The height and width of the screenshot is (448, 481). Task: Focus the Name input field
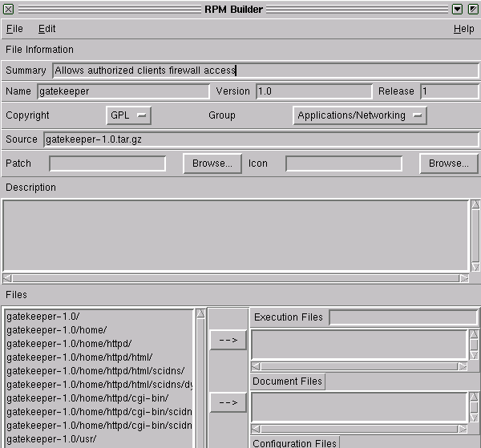[123, 91]
